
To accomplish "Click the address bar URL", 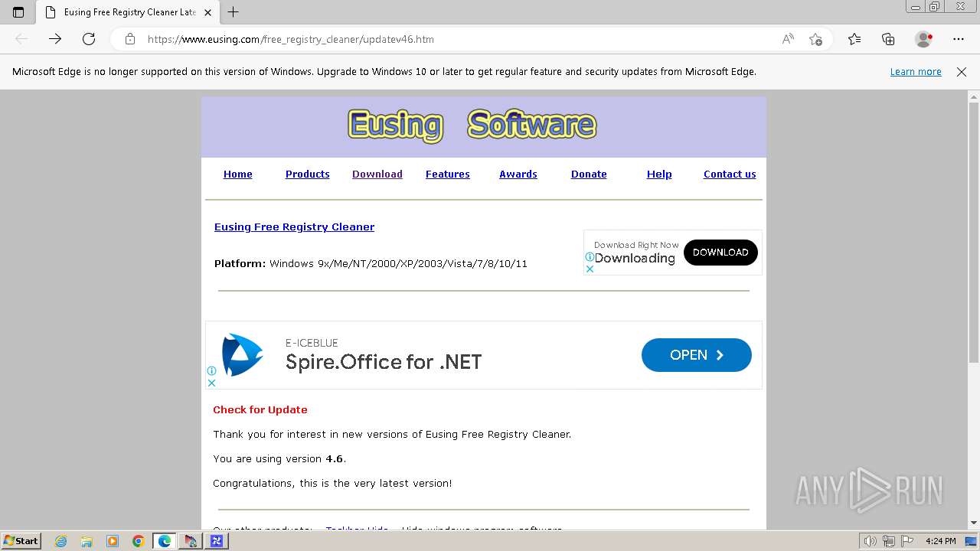I will tap(291, 39).
